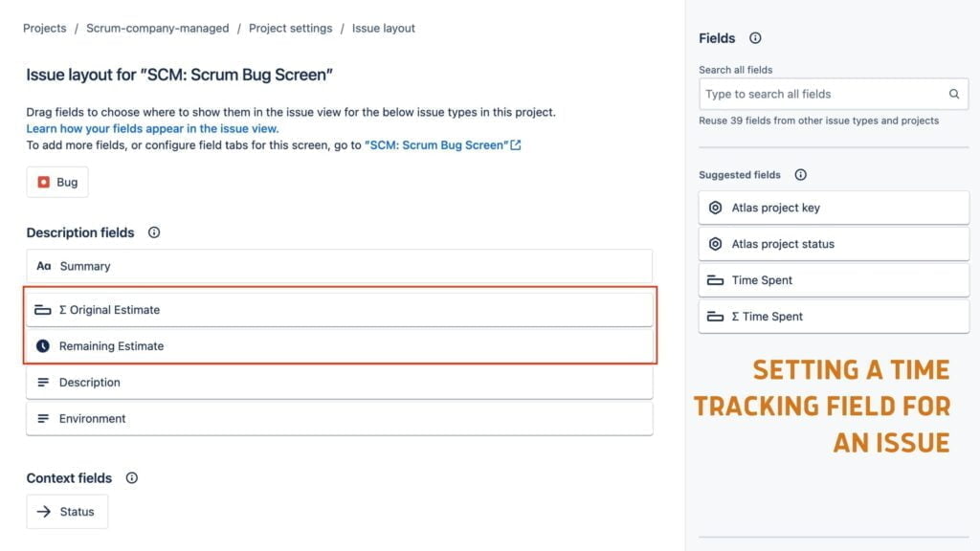Click the clock icon beside Remaining Estimate
This screenshot has width=980, height=551.
tap(45, 345)
